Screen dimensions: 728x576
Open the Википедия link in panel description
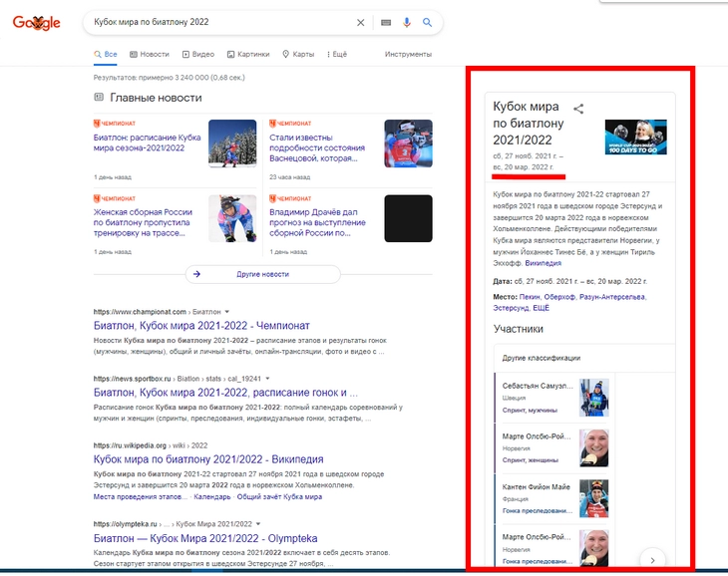coord(543,263)
